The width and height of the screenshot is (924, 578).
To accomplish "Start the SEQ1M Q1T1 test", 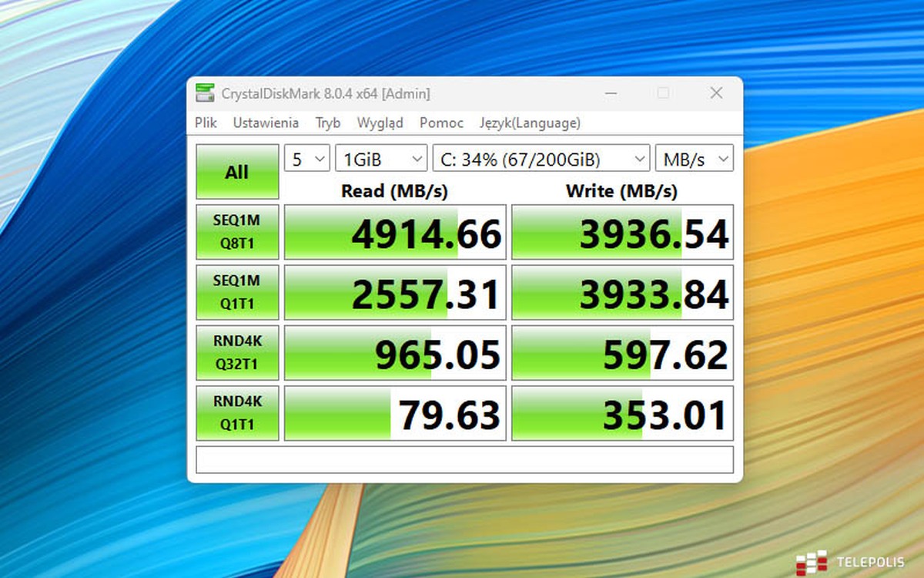I will click(237, 292).
